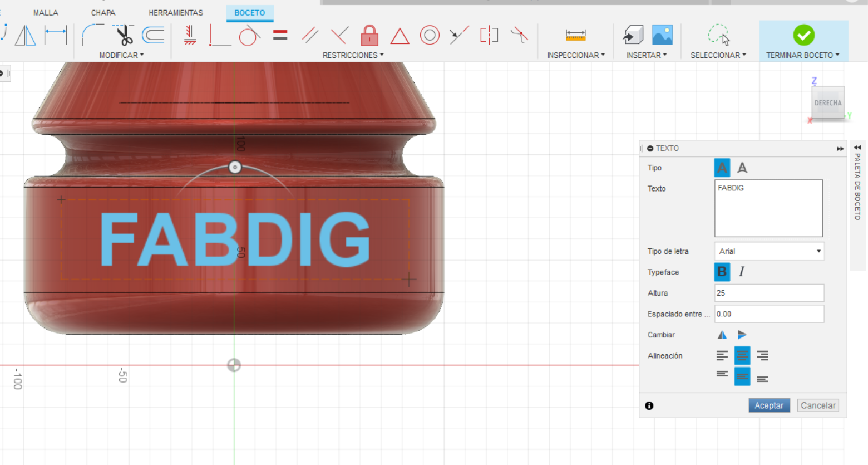This screenshot has width=868, height=465.
Task: Apply the Perpendicular-corner Coincident constraint icon
Action: pyautogui.click(x=220, y=35)
